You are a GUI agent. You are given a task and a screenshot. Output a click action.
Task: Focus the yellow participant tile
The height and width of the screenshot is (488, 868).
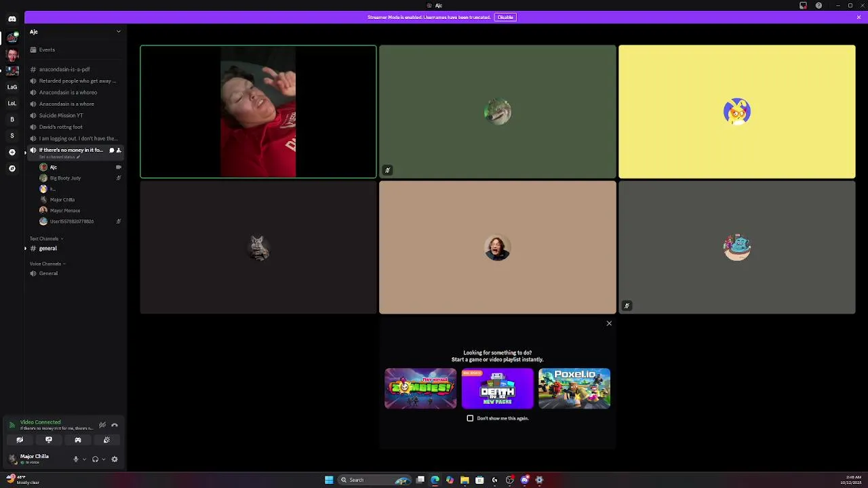point(736,112)
